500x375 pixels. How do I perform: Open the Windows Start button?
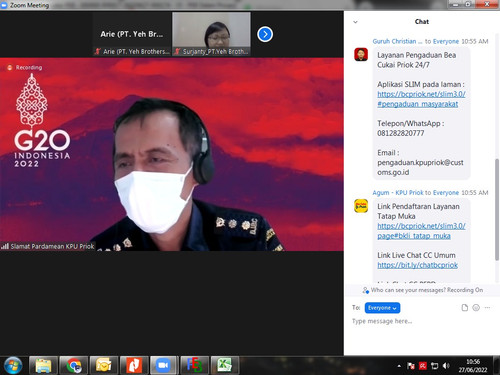pyautogui.click(x=13, y=365)
